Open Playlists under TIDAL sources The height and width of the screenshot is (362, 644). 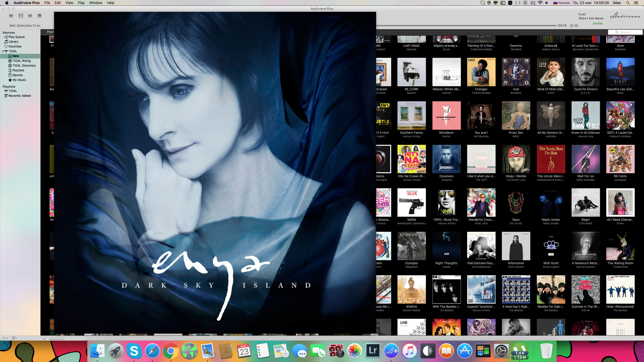tap(18, 70)
